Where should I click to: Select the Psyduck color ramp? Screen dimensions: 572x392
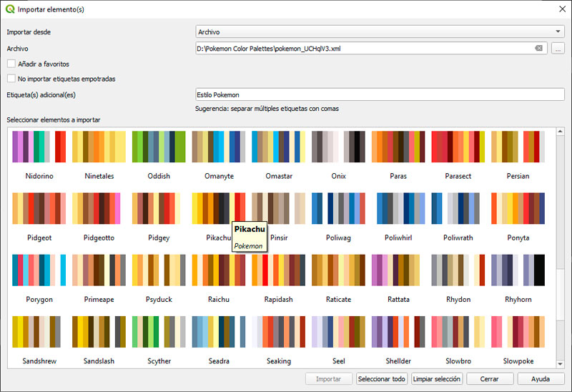coord(159,270)
